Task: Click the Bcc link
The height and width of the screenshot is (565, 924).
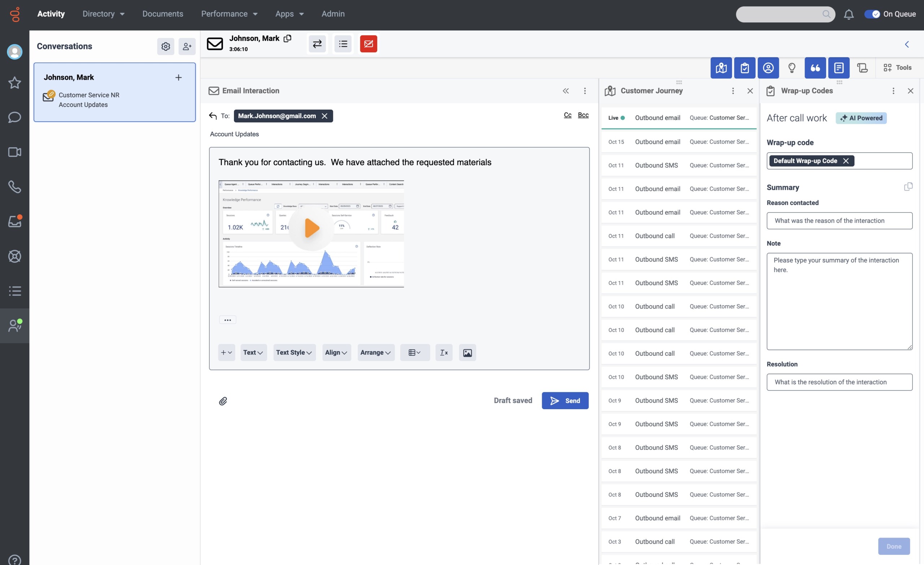Action: (x=583, y=115)
